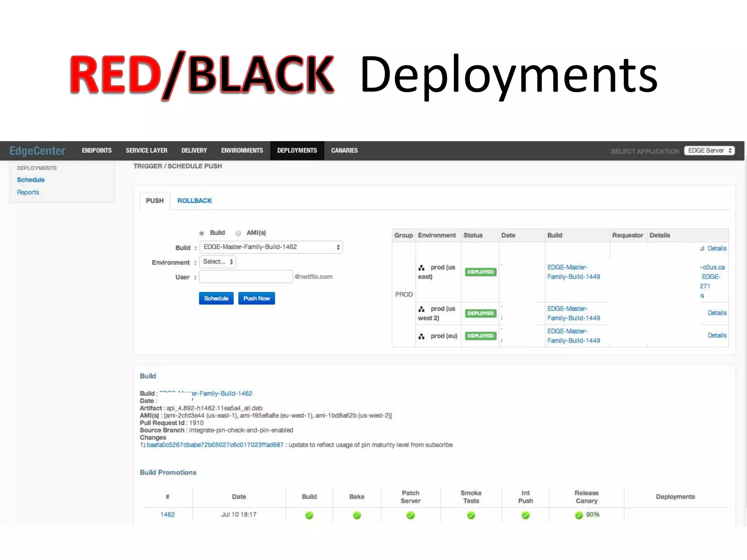Screen dimensions: 747x560
Task: Open the Environment Select dropdown
Action: (218, 262)
